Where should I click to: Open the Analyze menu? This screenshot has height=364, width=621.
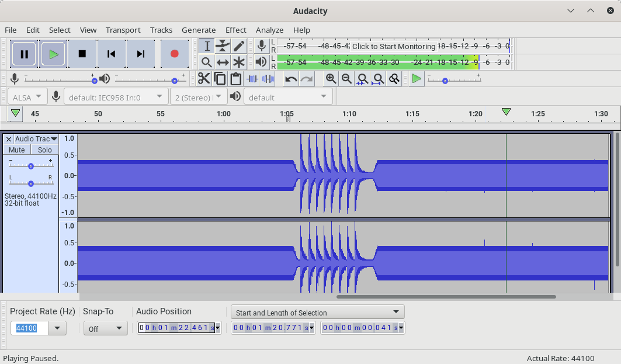coord(269,30)
